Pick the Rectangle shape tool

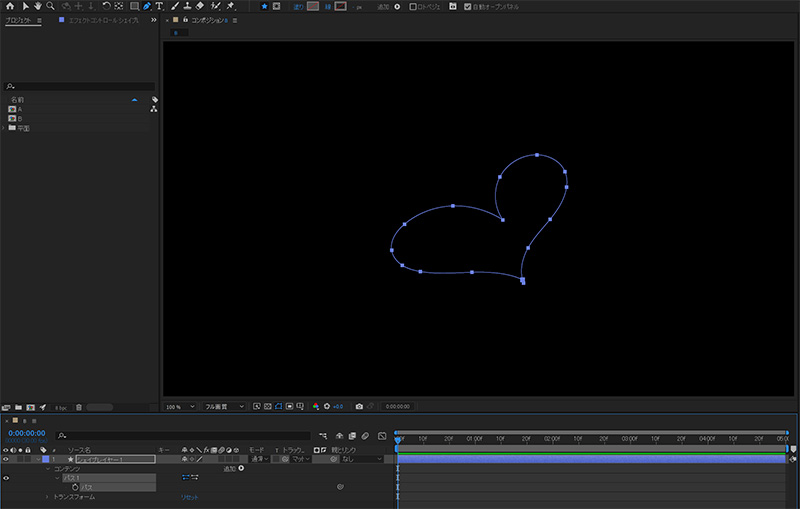[134, 6]
